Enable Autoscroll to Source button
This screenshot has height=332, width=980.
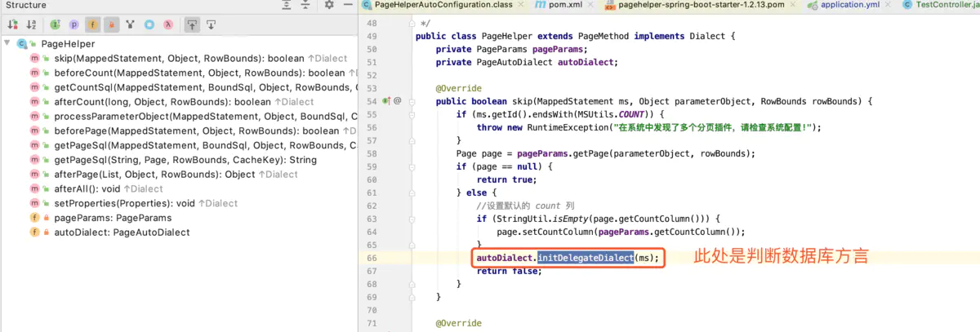pyautogui.click(x=192, y=25)
